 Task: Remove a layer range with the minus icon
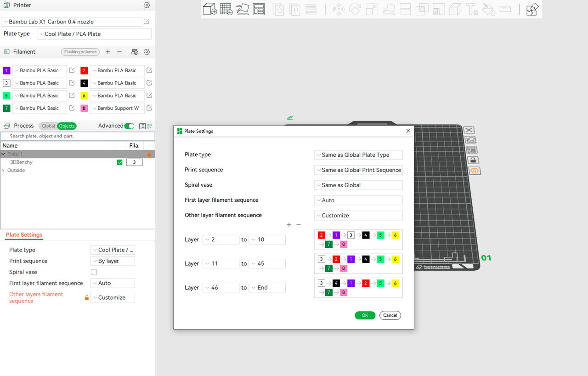pyautogui.click(x=299, y=225)
